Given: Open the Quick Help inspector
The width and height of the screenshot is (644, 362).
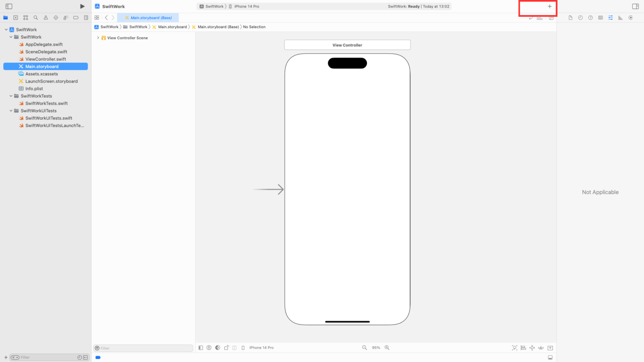Looking at the screenshot, I should (x=591, y=18).
